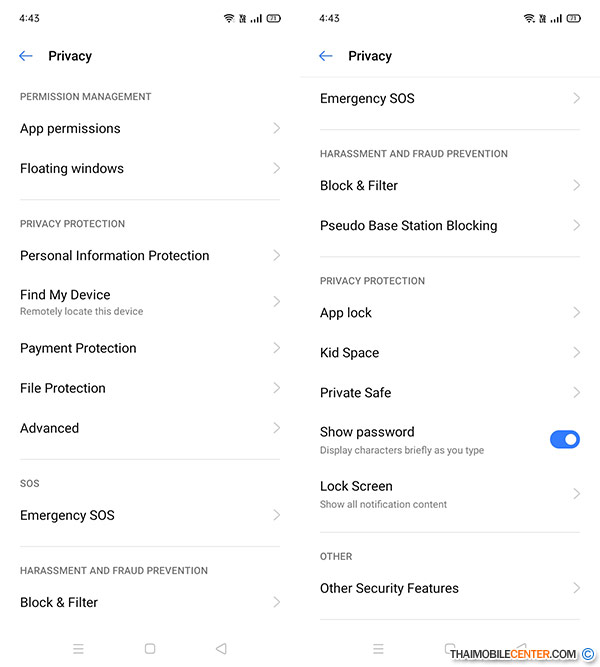Tap Wi-Fi status icon on left phone
600x667 pixels.
click(x=229, y=19)
